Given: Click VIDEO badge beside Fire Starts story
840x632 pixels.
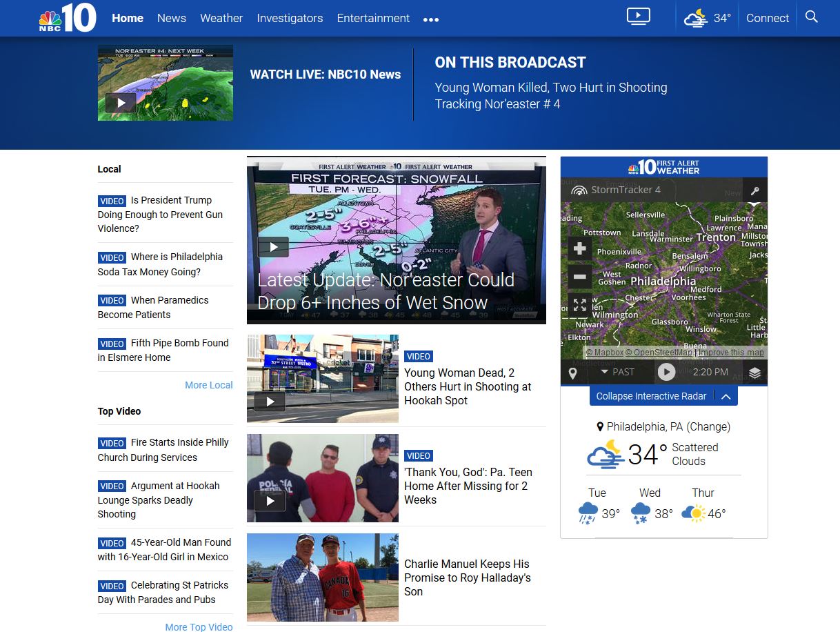Looking at the screenshot, I should tap(112, 444).
